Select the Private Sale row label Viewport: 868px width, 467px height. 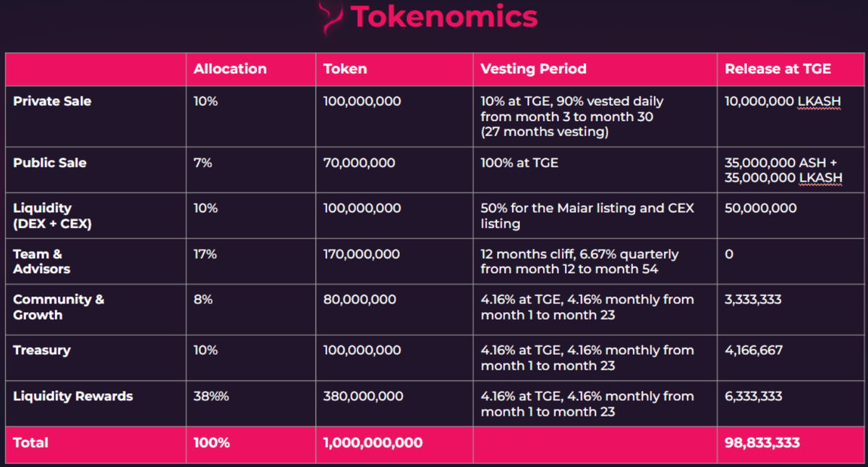52,101
